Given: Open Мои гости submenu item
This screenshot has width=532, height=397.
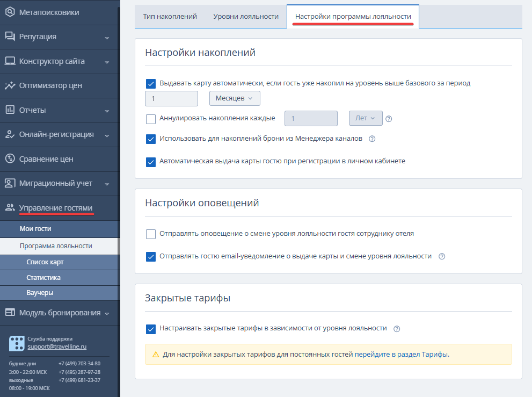Looking at the screenshot, I should pos(60,229).
